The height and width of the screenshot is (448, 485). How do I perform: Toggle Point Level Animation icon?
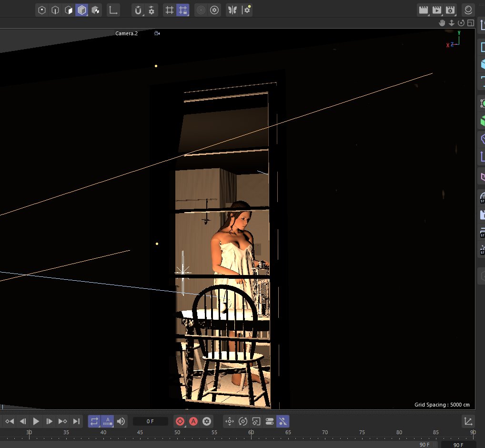(283, 421)
